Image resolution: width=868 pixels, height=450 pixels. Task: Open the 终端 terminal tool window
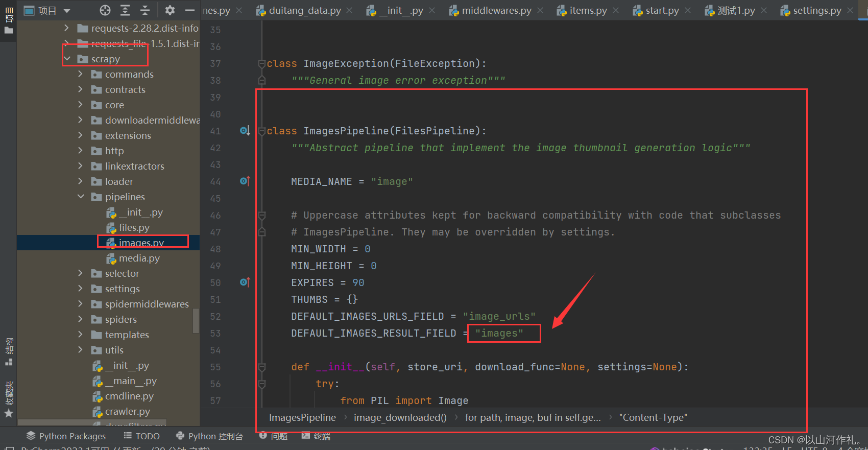click(316, 436)
